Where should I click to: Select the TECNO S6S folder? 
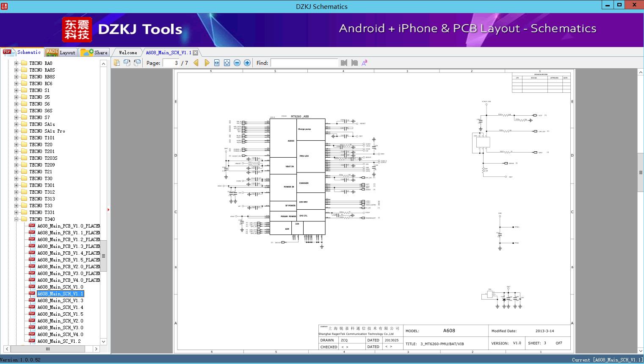(41, 111)
